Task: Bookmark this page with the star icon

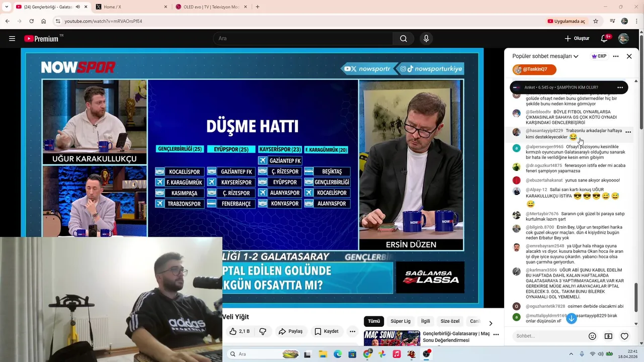Action: point(596,21)
